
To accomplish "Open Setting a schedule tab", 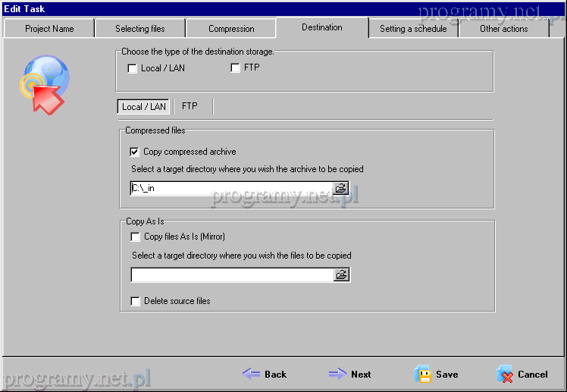I will pyautogui.click(x=413, y=29).
